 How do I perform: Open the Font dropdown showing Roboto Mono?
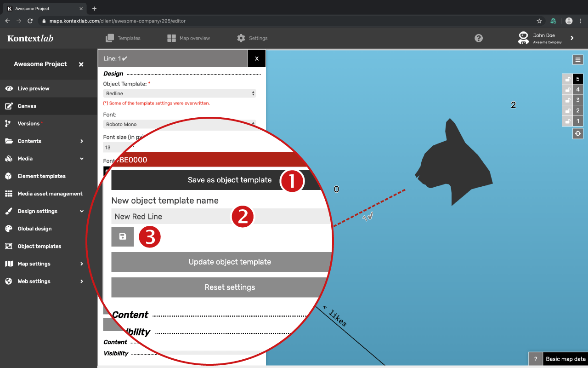pos(180,124)
